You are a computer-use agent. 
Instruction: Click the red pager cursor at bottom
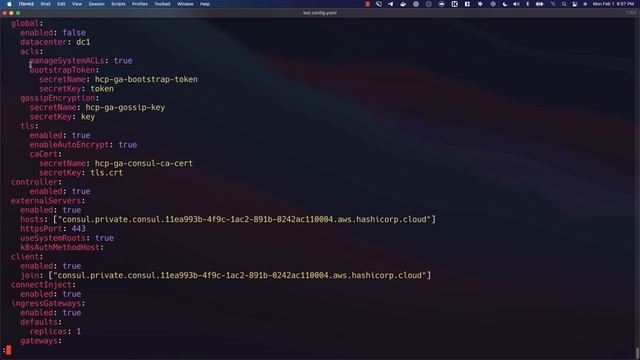coord(9,350)
